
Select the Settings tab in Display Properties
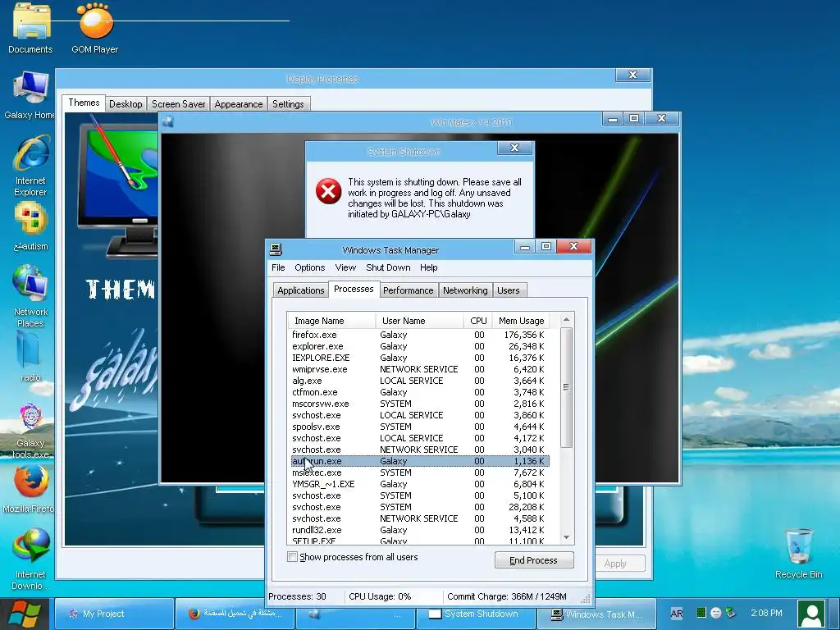pyautogui.click(x=288, y=104)
